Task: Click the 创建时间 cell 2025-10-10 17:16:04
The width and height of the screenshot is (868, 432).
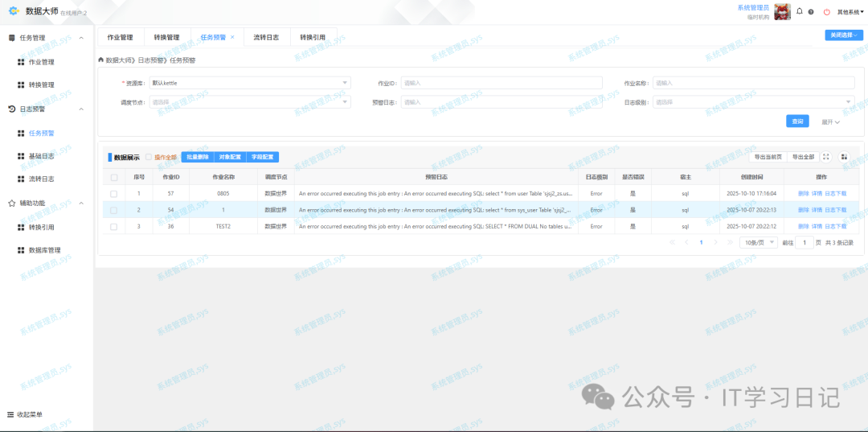Action: pyautogui.click(x=751, y=194)
